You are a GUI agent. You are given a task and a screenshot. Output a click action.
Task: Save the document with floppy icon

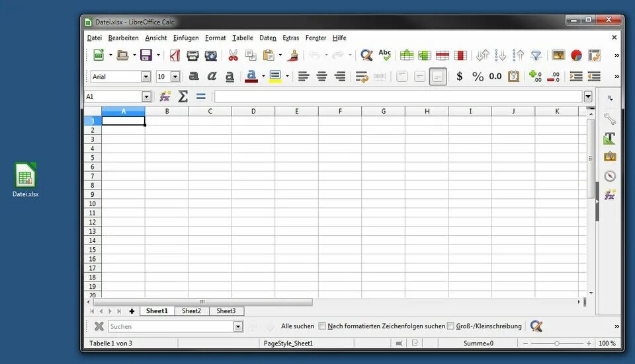[146, 55]
